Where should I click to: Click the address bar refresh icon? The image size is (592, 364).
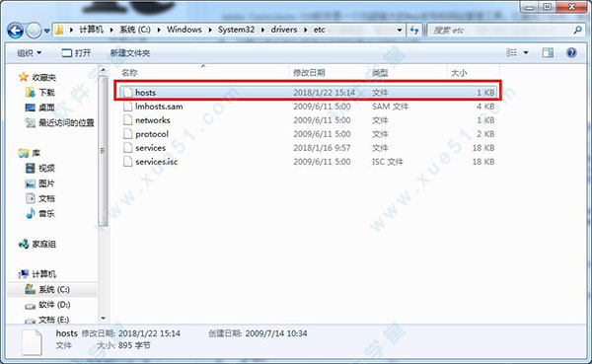(x=414, y=31)
